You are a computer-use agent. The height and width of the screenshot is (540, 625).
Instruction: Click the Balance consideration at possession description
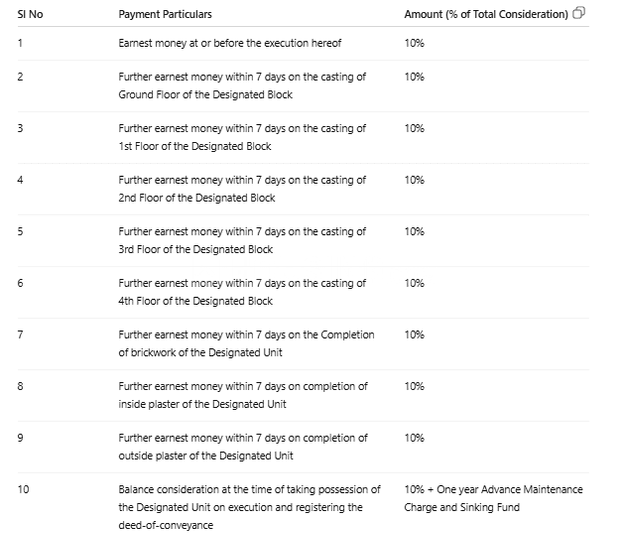(250, 507)
